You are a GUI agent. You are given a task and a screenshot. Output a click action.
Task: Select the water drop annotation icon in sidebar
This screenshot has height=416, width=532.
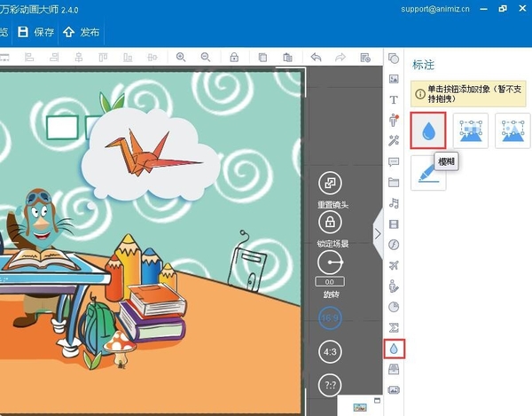coord(394,349)
